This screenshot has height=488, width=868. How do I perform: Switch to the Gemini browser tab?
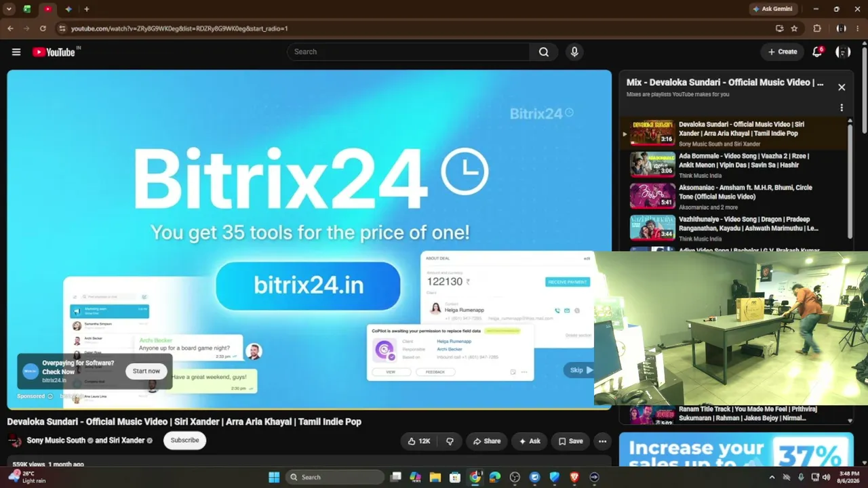point(68,9)
